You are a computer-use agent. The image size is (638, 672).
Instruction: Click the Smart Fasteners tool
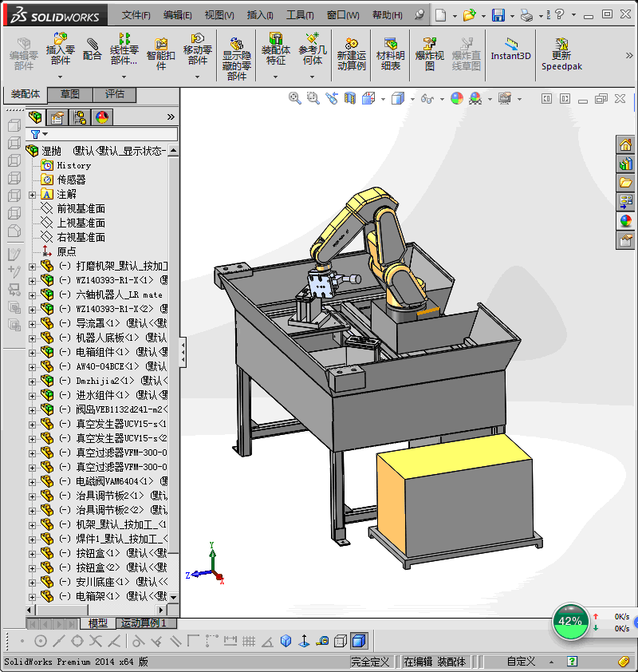pyautogui.click(x=160, y=53)
